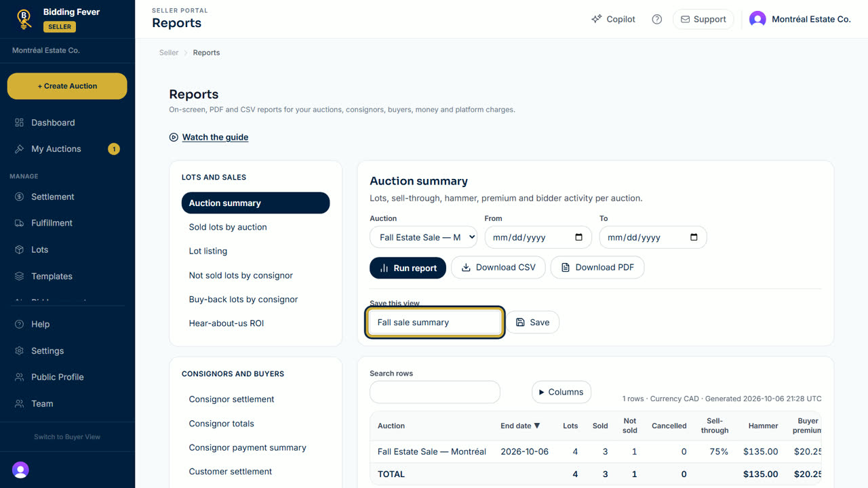Click Switch to Buyer View link
Screen dimensions: 868x488
(x=67, y=436)
